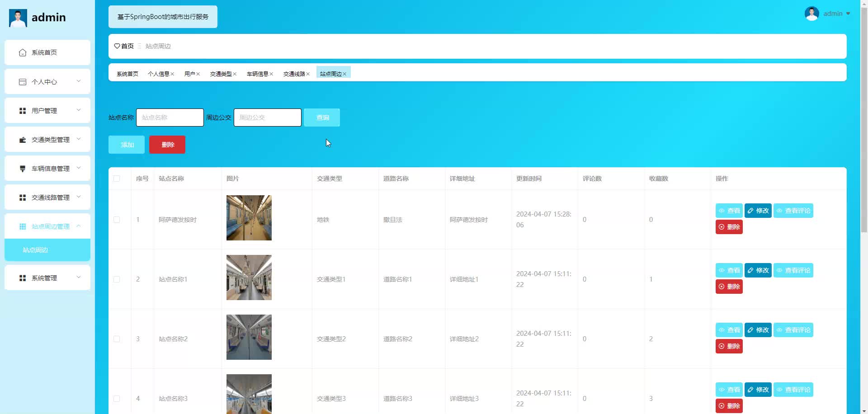Collapse the 站点周边管理 sidebar menu
Image resolution: width=868 pixels, height=414 pixels.
[47, 226]
